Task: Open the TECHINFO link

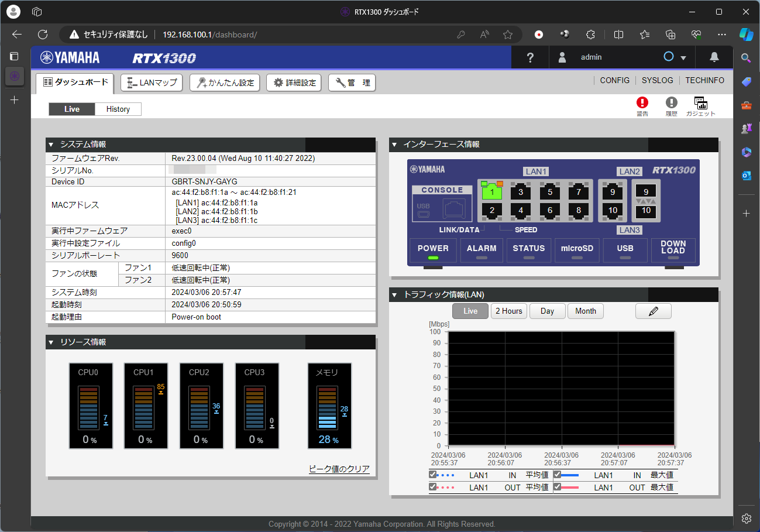Action: (705, 81)
